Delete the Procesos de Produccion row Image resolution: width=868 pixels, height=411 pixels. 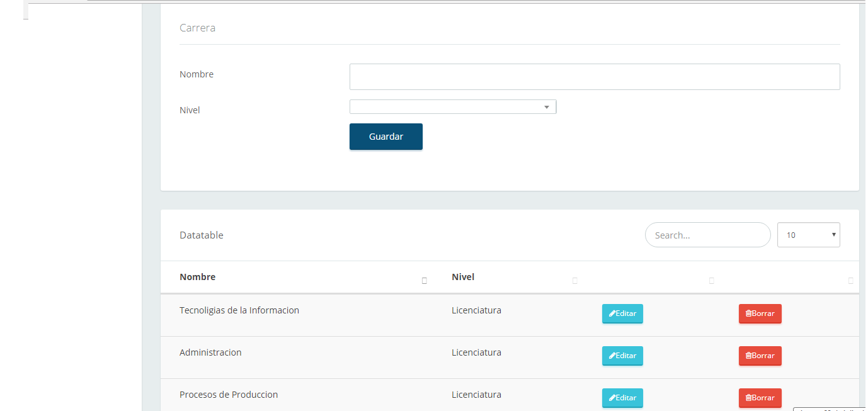click(x=760, y=398)
